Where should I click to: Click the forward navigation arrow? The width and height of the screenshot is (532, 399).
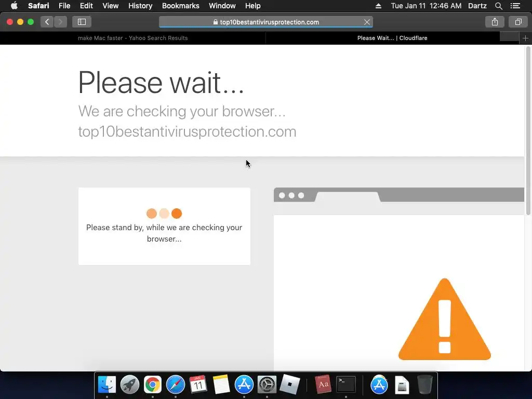(x=60, y=22)
